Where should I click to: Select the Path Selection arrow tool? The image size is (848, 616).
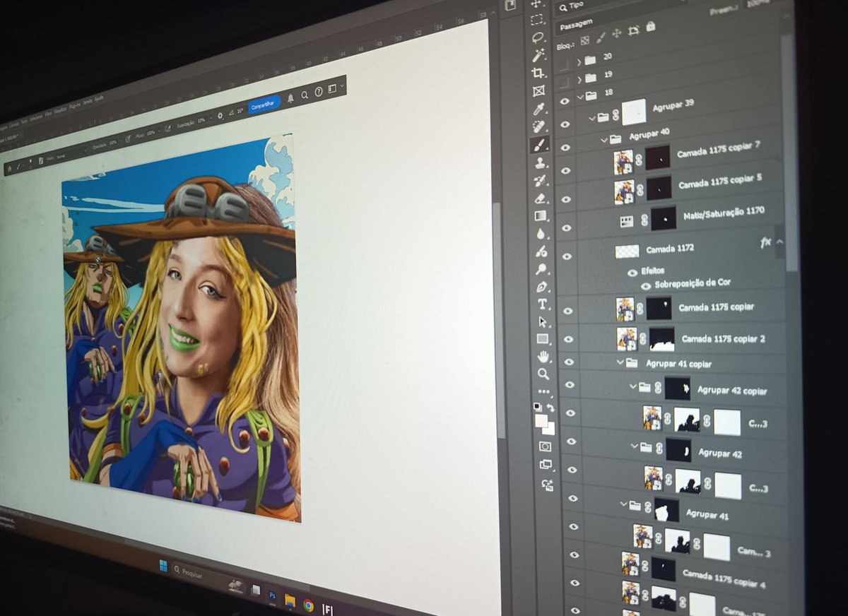tap(543, 321)
